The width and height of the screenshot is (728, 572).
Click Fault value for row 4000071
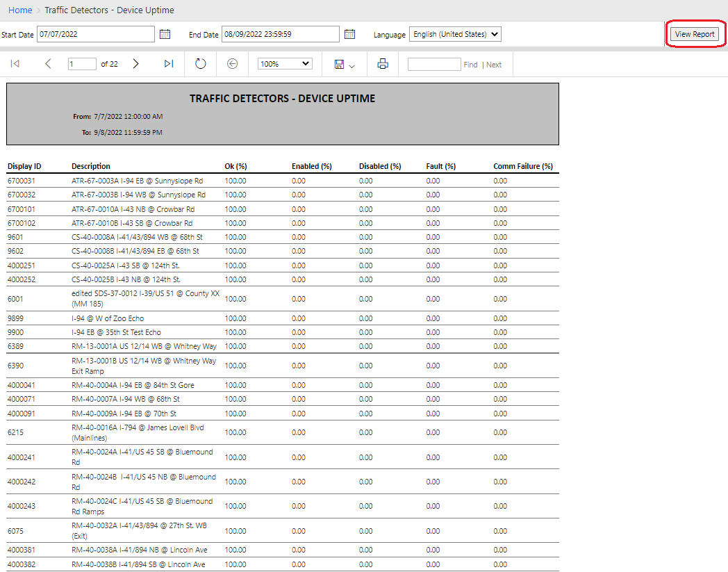pos(433,399)
